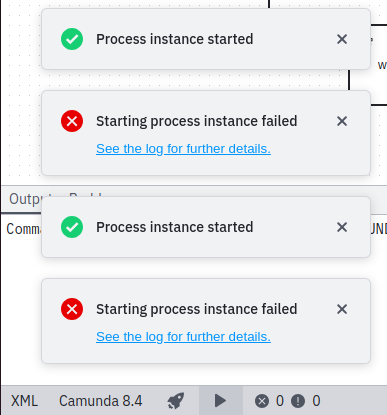387x415 pixels.
Task: Open the Camunda 8.4 engine version selector
Action: [101, 401]
